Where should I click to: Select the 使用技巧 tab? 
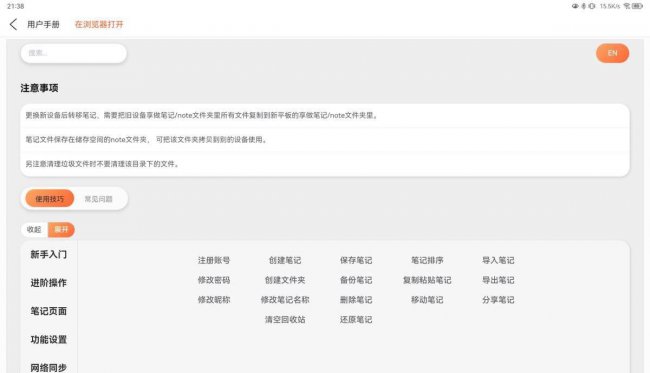(x=50, y=199)
